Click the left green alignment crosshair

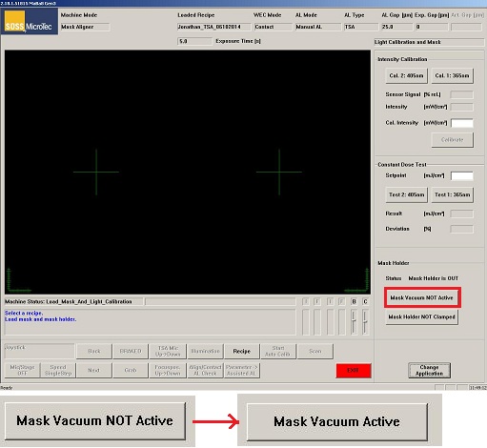tap(96, 173)
